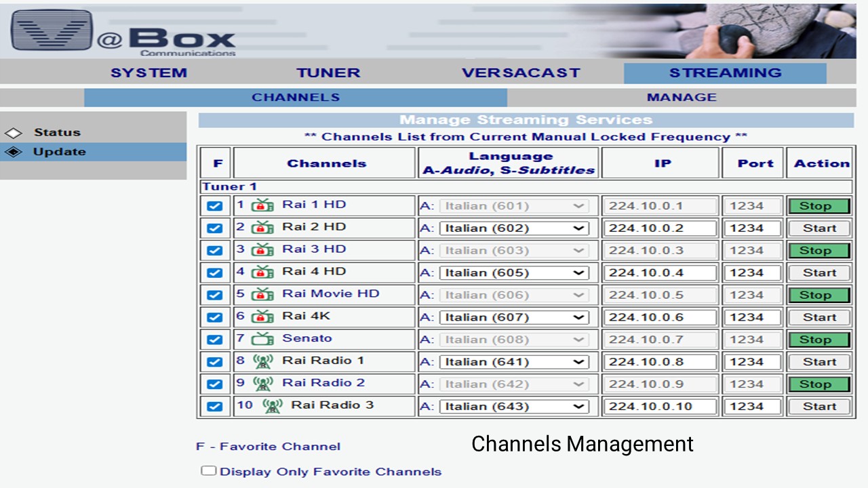Click the TV icon beside Senato

point(262,339)
